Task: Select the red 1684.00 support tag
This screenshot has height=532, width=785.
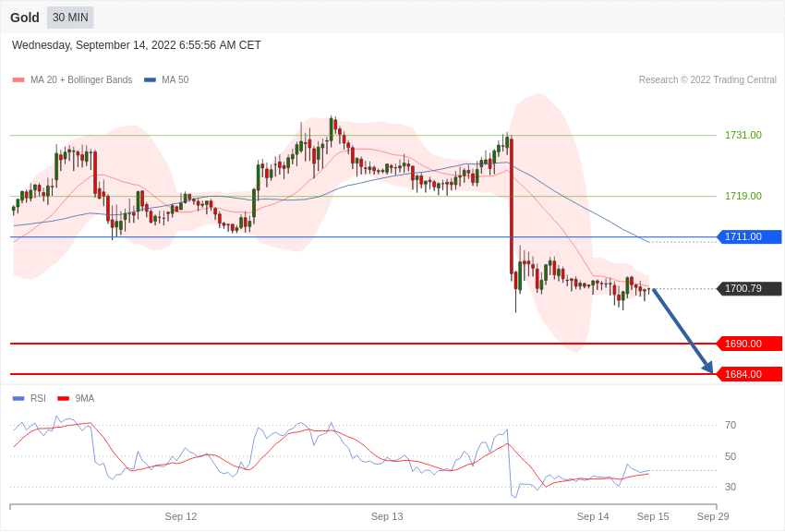Action: 749,374
